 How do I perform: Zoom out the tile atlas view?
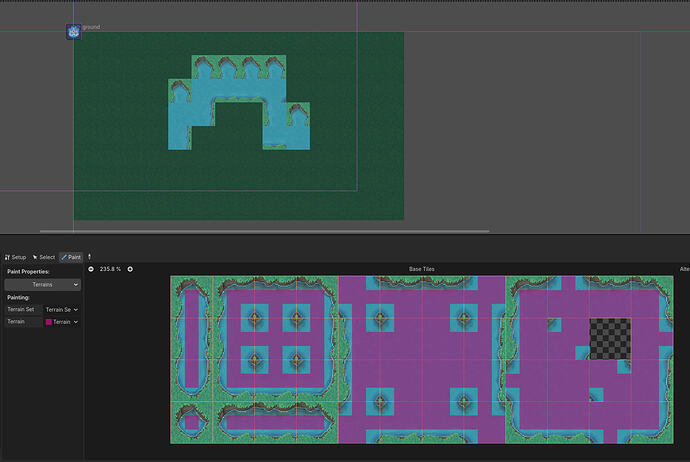[x=91, y=269]
